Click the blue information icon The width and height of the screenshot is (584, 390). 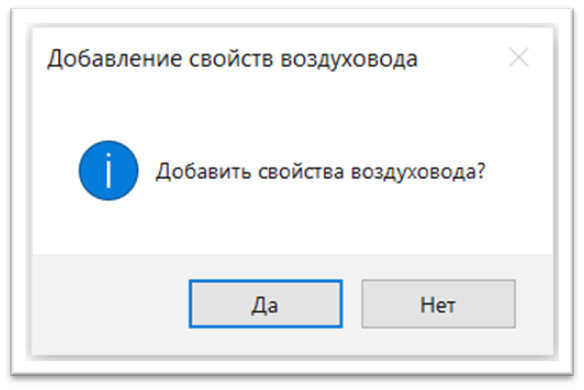click(x=108, y=171)
